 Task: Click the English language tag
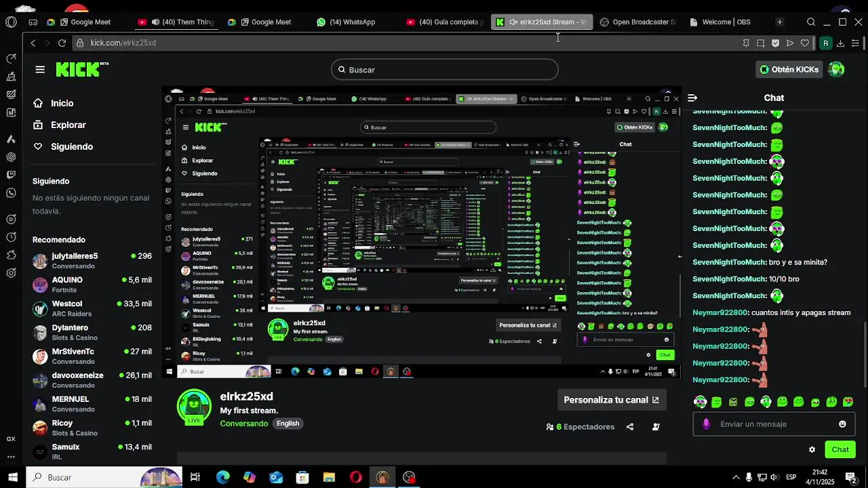[x=288, y=423]
